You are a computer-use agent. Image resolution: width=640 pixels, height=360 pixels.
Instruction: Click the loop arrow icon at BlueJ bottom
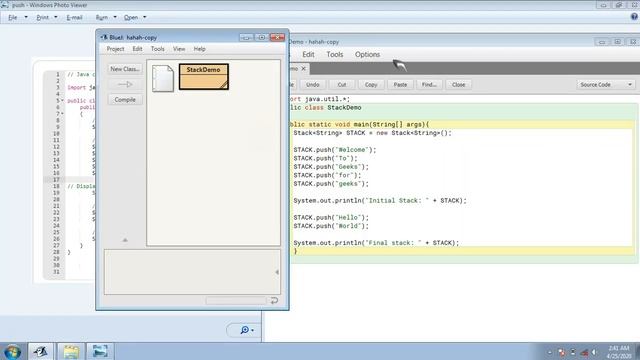click(274, 300)
